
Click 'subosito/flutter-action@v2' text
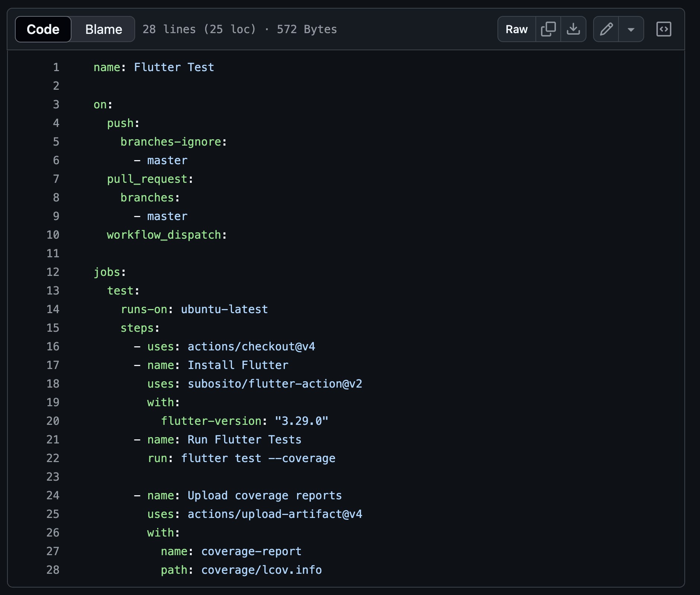click(275, 384)
